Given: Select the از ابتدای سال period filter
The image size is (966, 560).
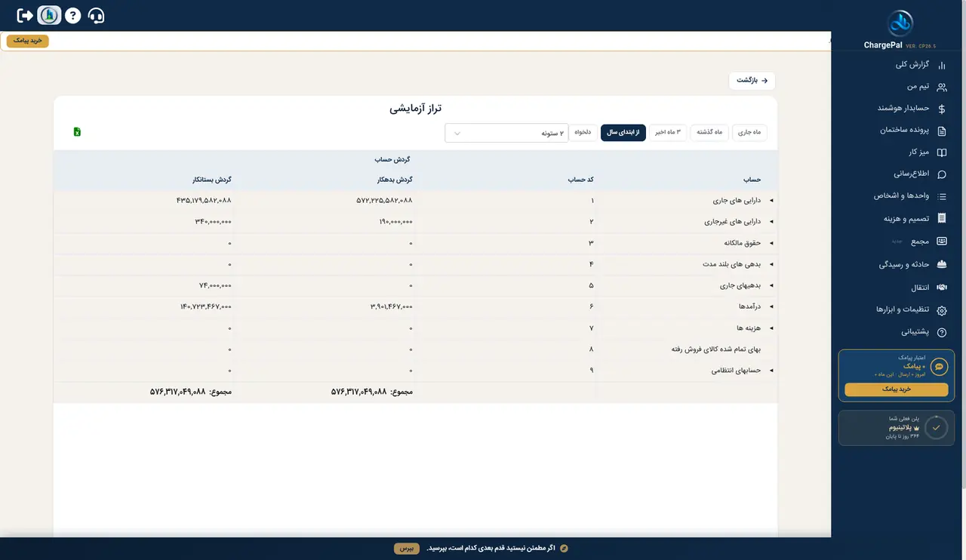Looking at the screenshot, I should [623, 132].
